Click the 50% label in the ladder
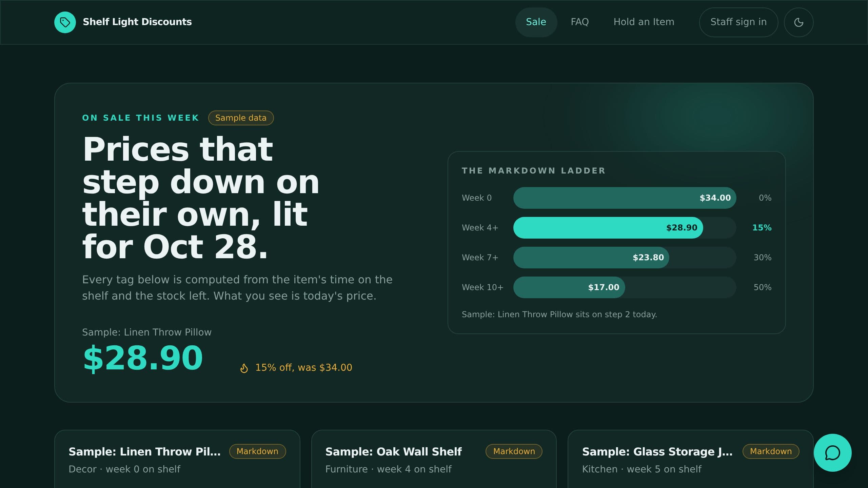The width and height of the screenshot is (868, 488). (762, 287)
